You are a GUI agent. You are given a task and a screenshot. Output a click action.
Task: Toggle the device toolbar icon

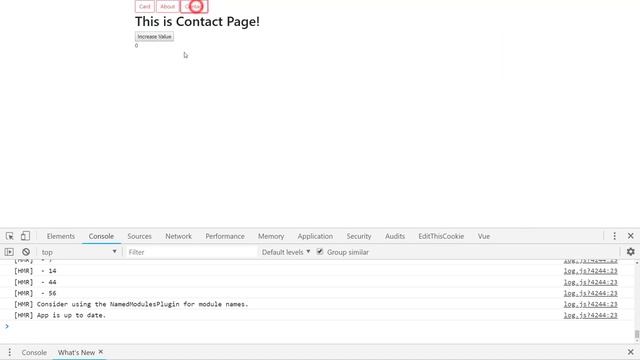tap(25, 236)
